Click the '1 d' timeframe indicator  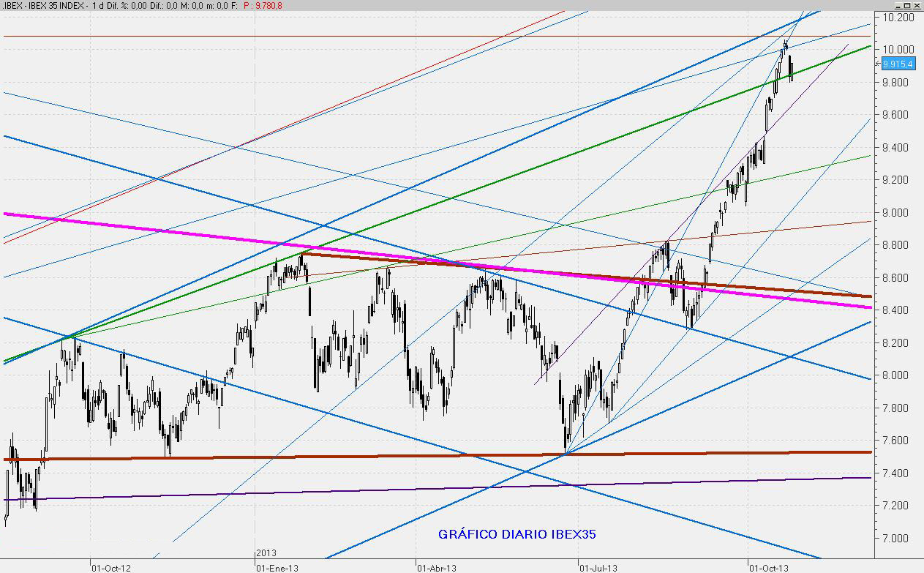(96, 5)
